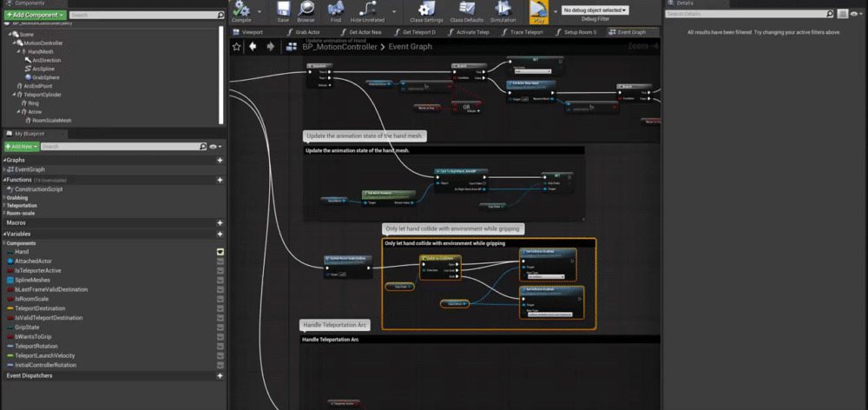Add a new event dispatcher plus icon

coord(220,375)
